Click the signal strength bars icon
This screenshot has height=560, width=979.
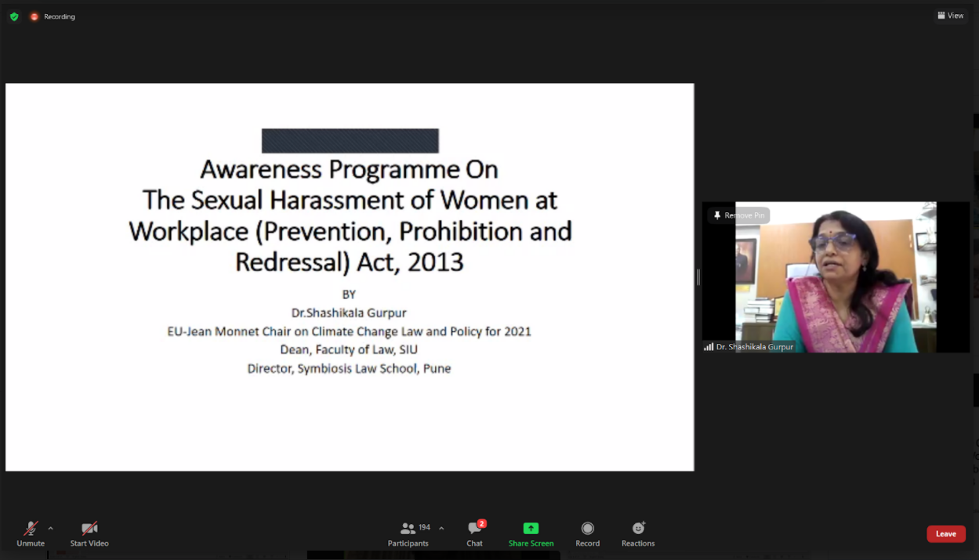[x=709, y=346]
